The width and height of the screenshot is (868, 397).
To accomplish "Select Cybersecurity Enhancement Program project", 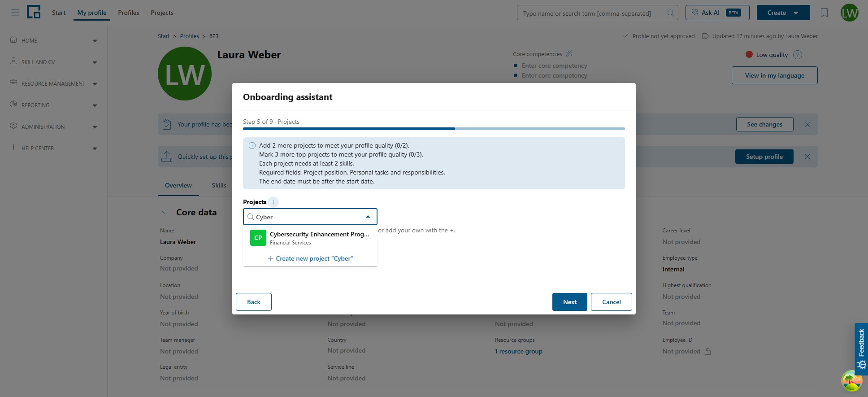I will coord(310,238).
